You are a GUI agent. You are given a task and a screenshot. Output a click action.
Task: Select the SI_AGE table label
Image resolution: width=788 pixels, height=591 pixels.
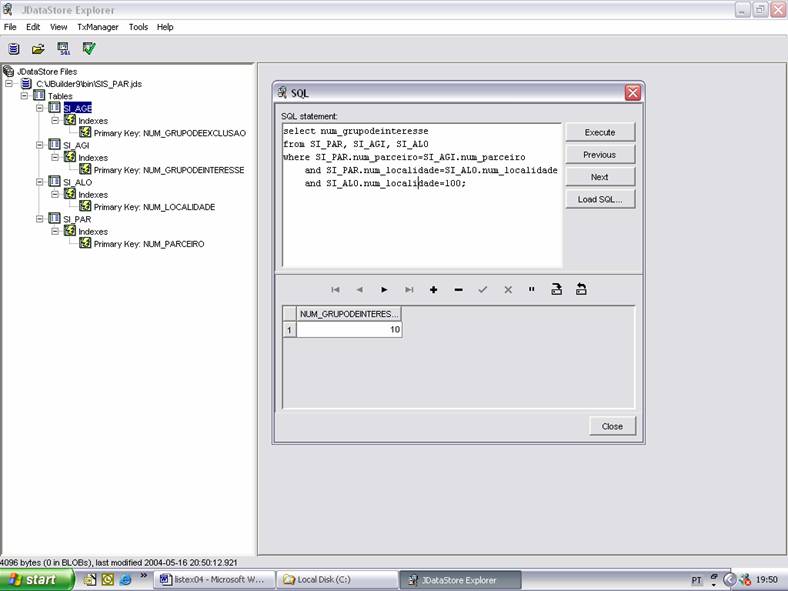coord(77,108)
